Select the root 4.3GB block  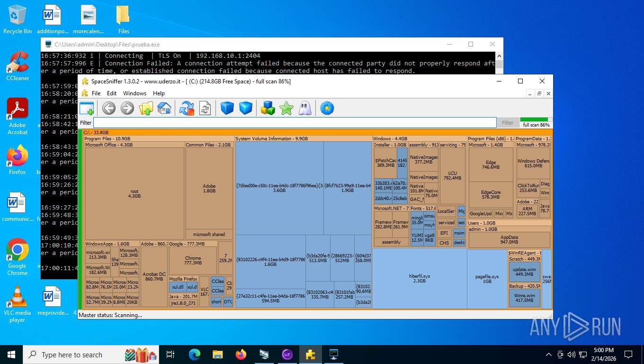click(x=134, y=193)
